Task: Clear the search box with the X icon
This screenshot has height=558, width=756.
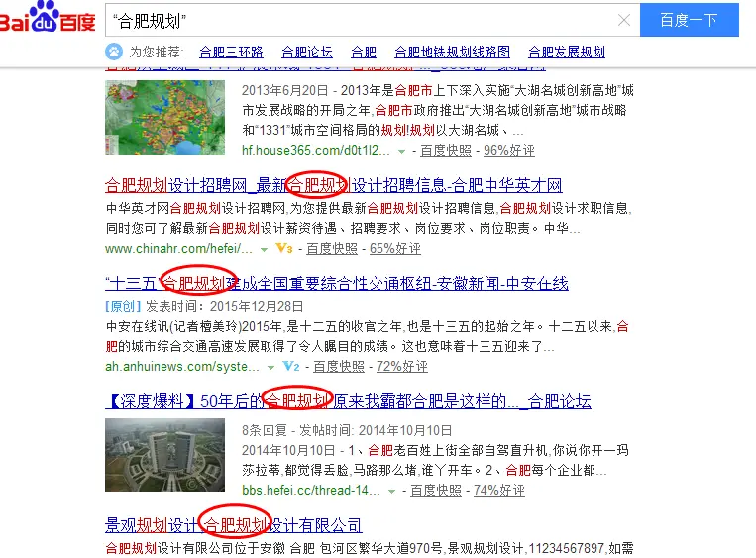Action: (624, 20)
